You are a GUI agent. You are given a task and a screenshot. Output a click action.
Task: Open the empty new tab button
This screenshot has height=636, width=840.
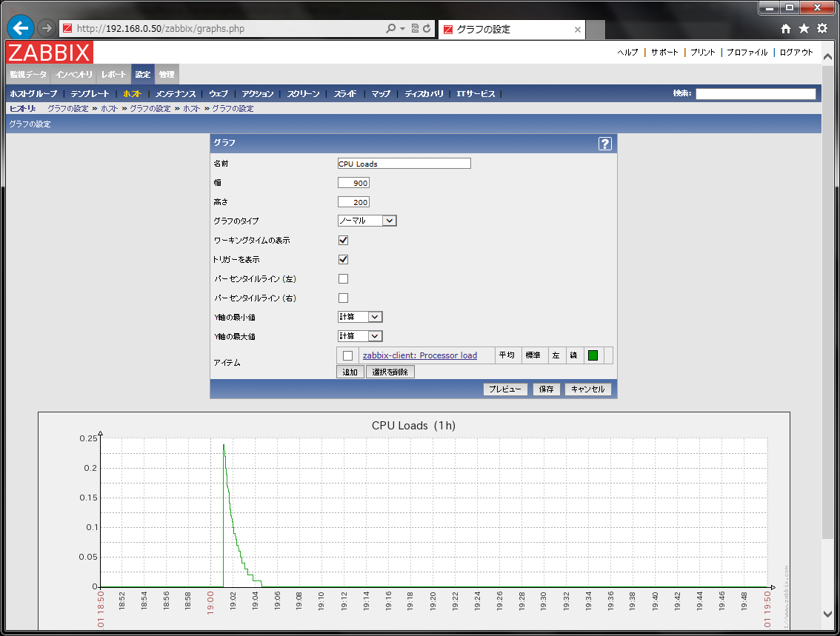tap(595, 30)
